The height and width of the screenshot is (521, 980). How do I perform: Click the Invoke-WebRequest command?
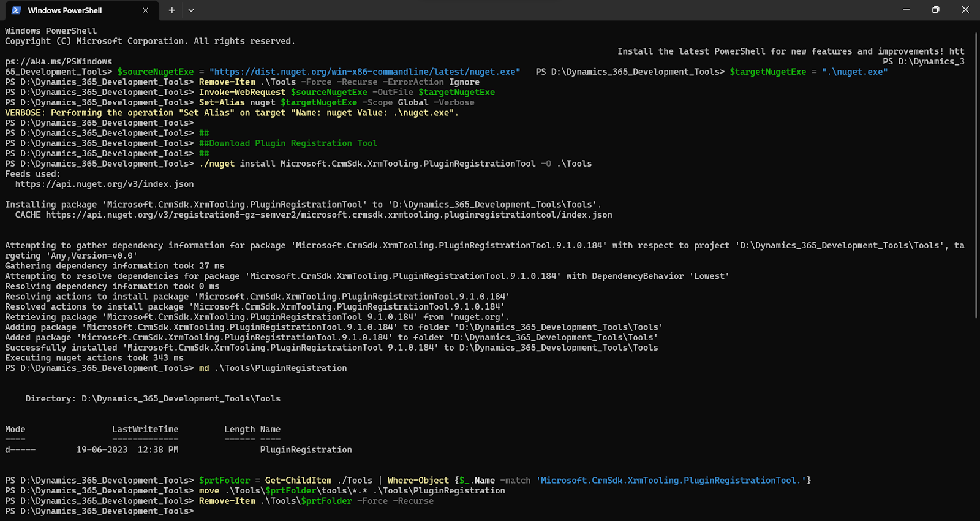242,93
